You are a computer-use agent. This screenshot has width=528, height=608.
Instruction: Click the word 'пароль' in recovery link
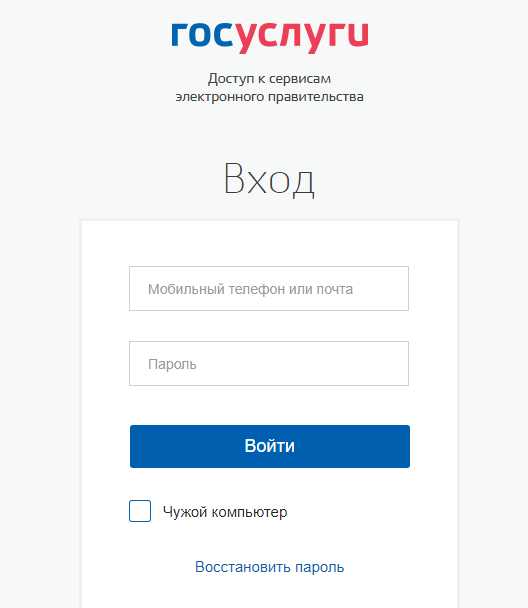[x=320, y=567]
